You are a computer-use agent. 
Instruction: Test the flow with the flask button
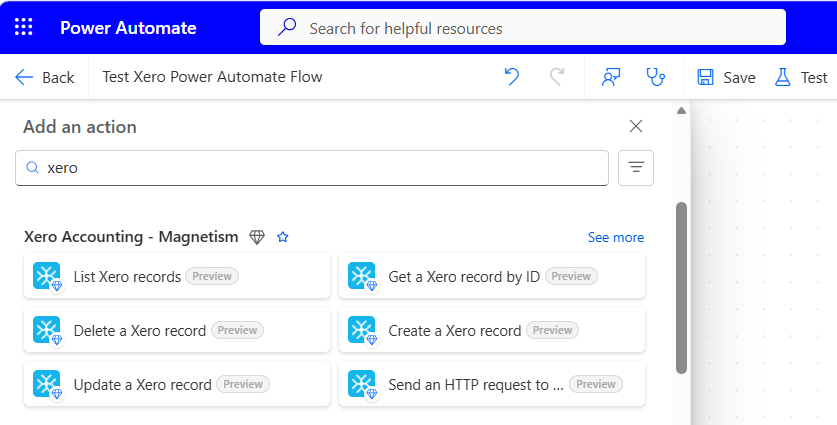pos(801,77)
